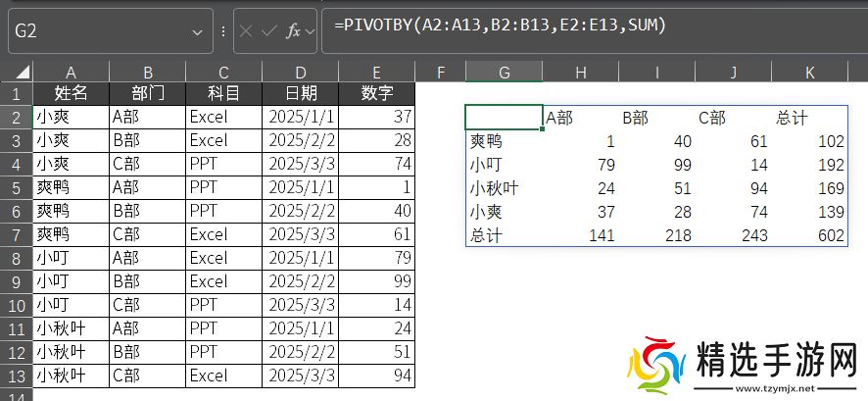This screenshot has height=401, width=868.
Task: Click the Cancel X icon in formula bar
Action: coord(246,31)
